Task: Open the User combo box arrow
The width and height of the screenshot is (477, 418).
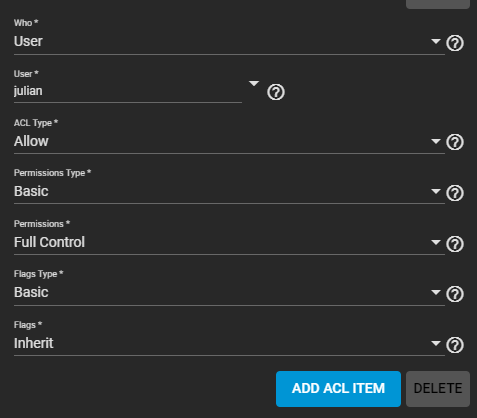Action: point(254,83)
